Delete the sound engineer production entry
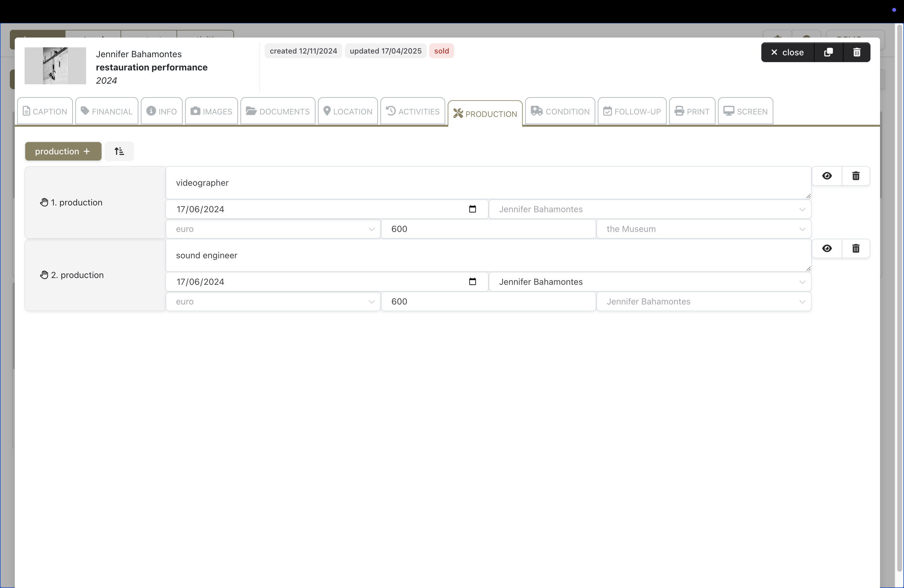 click(x=855, y=248)
